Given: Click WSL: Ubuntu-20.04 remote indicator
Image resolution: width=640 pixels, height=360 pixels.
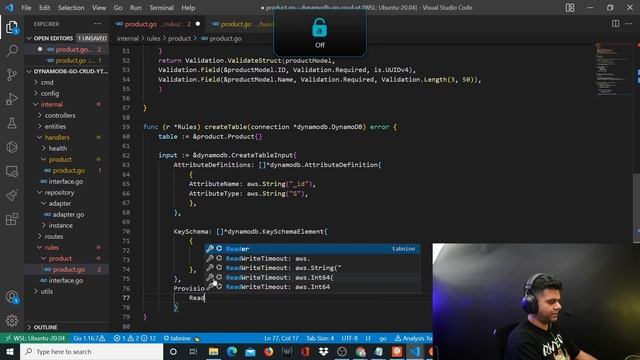Looking at the screenshot, I should [x=35, y=338].
